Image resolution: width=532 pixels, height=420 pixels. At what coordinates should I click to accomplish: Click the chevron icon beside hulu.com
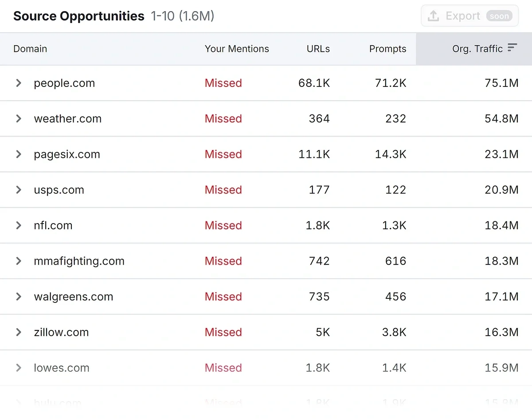pyautogui.click(x=18, y=403)
